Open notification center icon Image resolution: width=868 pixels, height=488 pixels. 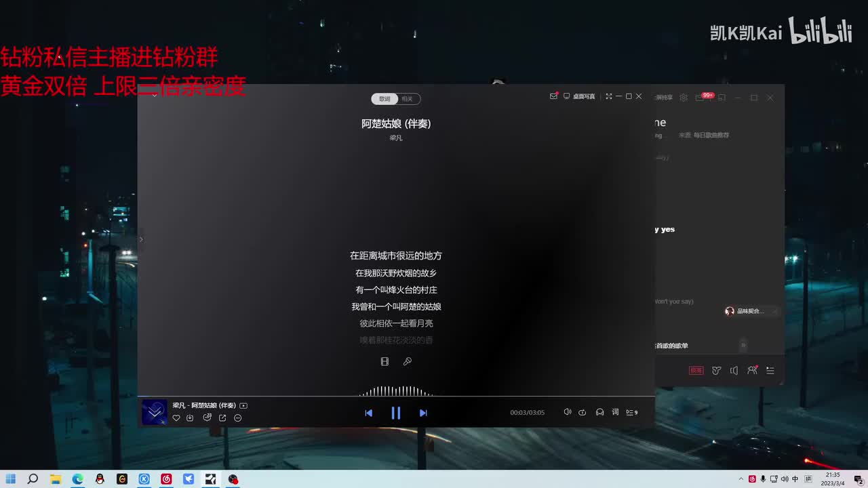[x=858, y=479]
